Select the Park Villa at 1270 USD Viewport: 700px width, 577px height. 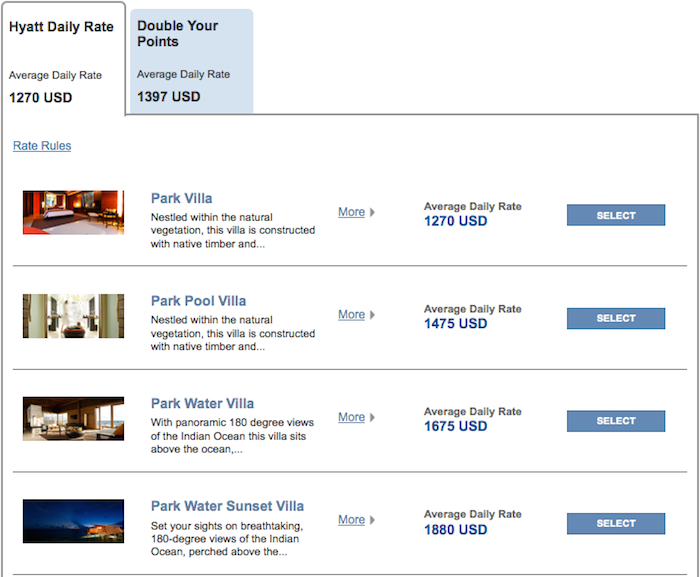click(x=615, y=215)
